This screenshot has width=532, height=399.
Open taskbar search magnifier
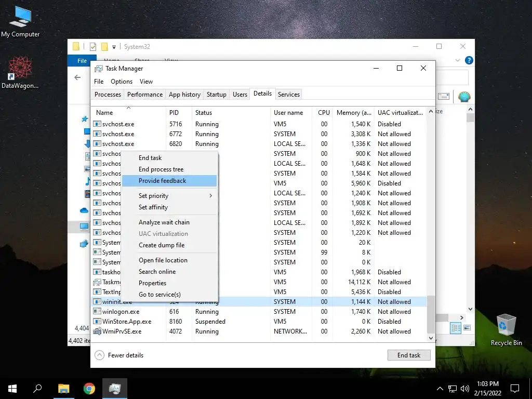[37, 389]
